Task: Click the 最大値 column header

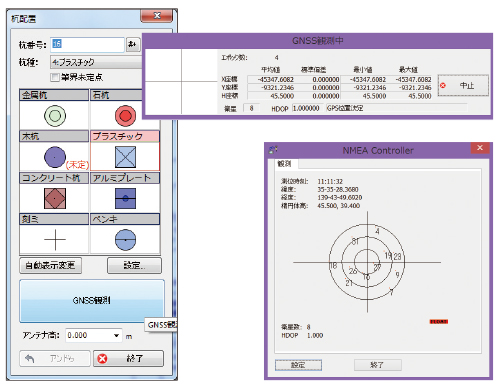Action: (408, 70)
